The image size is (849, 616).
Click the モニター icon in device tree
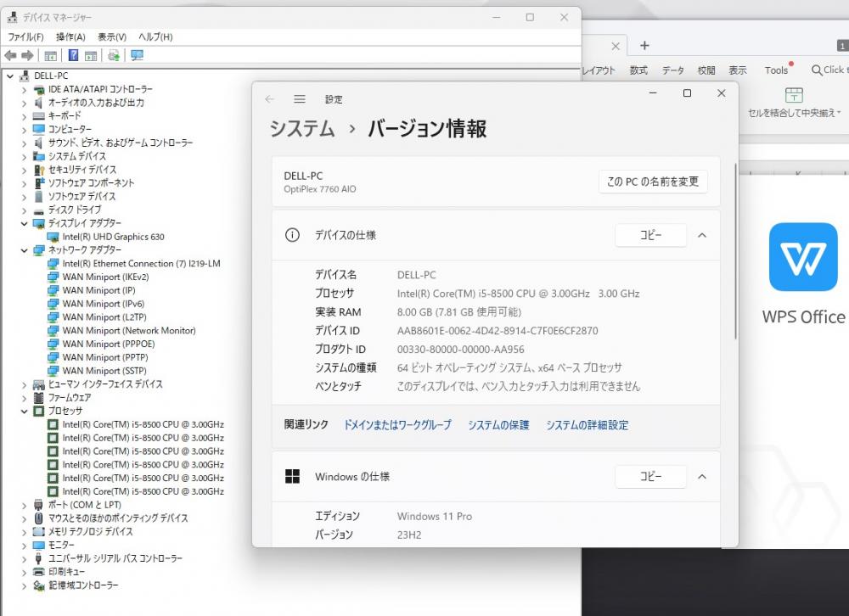pos(38,545)
